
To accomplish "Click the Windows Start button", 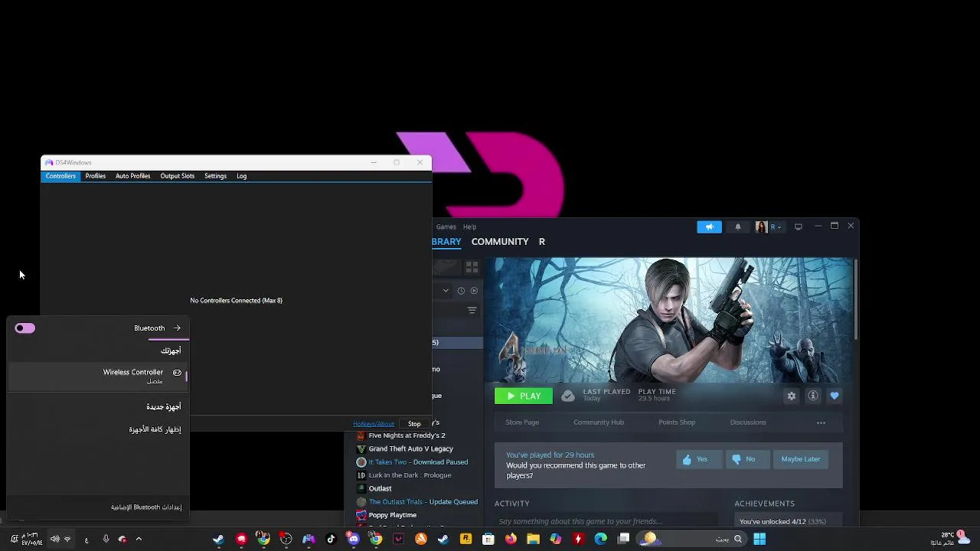I will (759, 539).
